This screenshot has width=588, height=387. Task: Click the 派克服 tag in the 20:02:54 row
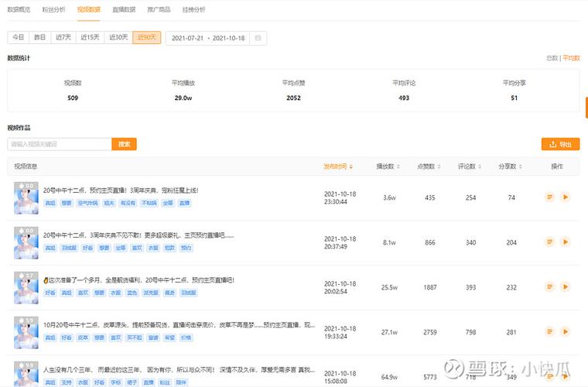click(x=151, y=293)
